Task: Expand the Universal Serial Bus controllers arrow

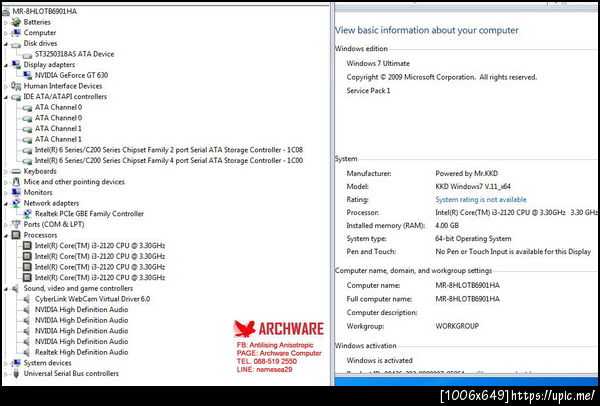Action: pyautogui.click(x=6, y=374)
